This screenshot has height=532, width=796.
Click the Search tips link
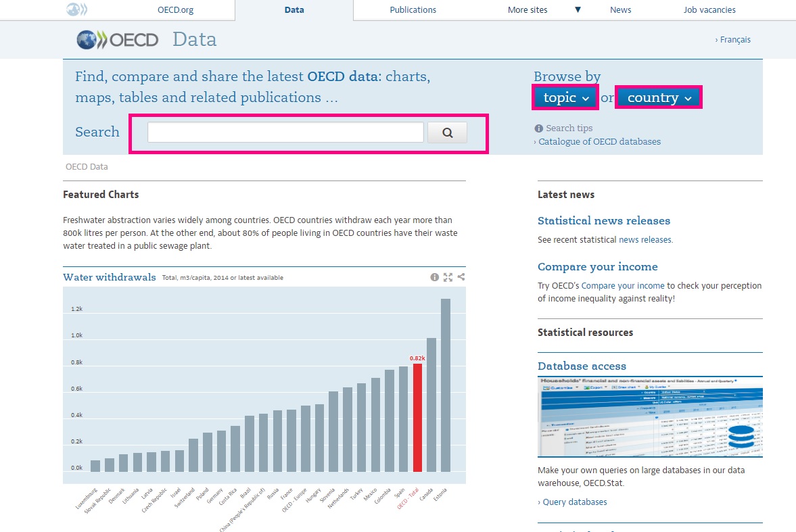569,128
